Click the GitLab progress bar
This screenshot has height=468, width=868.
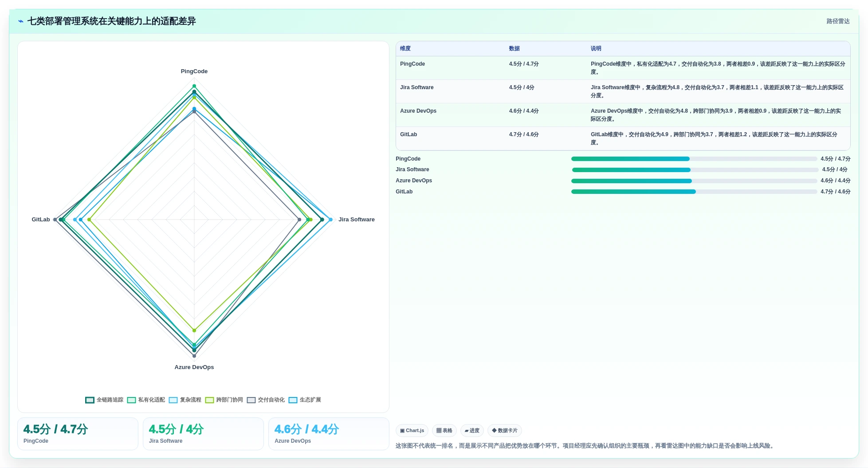694,192
